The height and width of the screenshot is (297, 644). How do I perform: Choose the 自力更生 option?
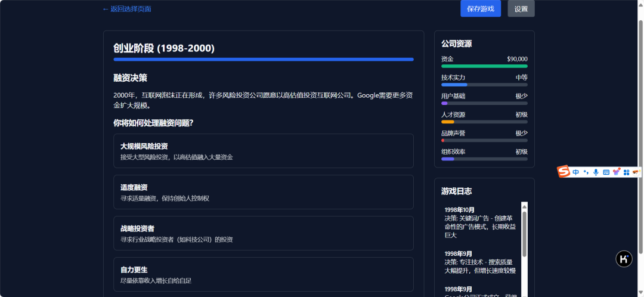[x=264, y=274]
